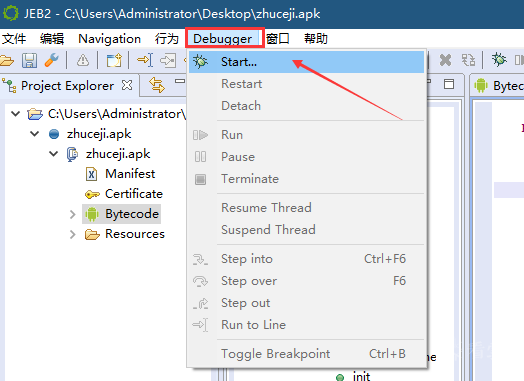Image resolution: width=524 pixels, height=381 pixels.
Task: Open the Navigation menu
Action: coord(109,39)
